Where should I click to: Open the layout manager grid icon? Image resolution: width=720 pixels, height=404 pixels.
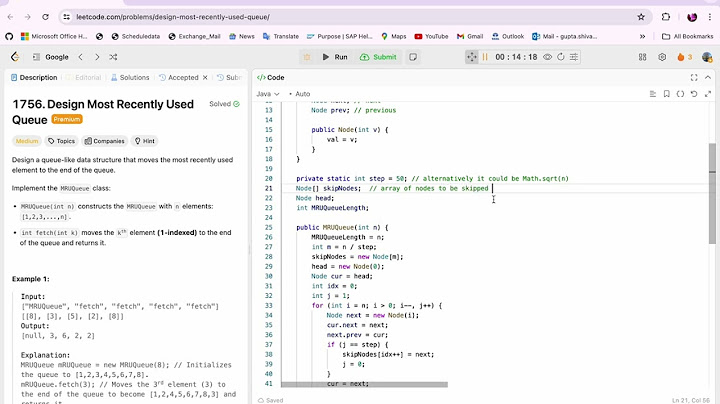(642, 57)
